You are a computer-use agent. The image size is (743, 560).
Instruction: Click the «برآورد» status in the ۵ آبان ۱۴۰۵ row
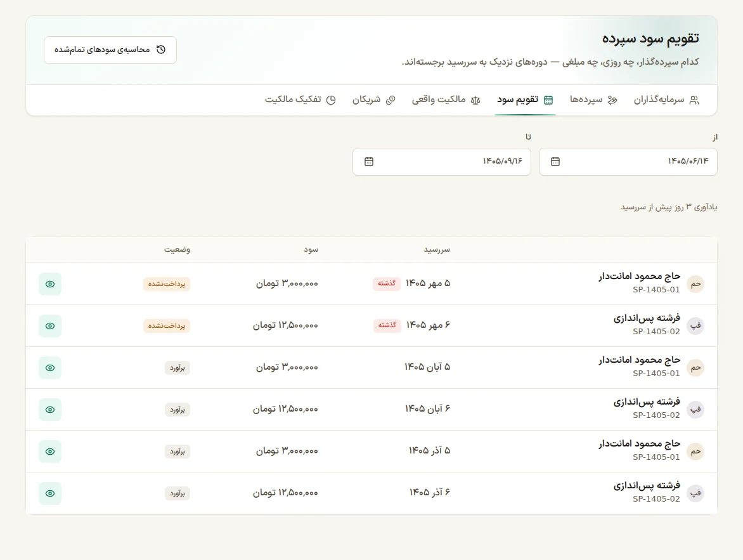click(178, 368)
